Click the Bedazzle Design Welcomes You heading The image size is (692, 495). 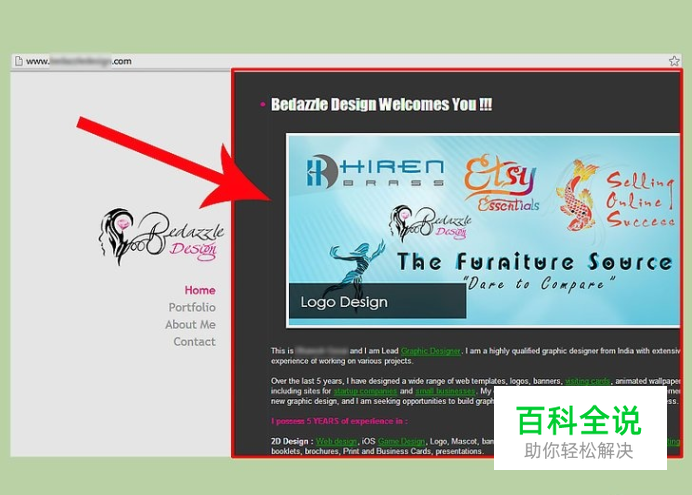(x=381, y=105)
